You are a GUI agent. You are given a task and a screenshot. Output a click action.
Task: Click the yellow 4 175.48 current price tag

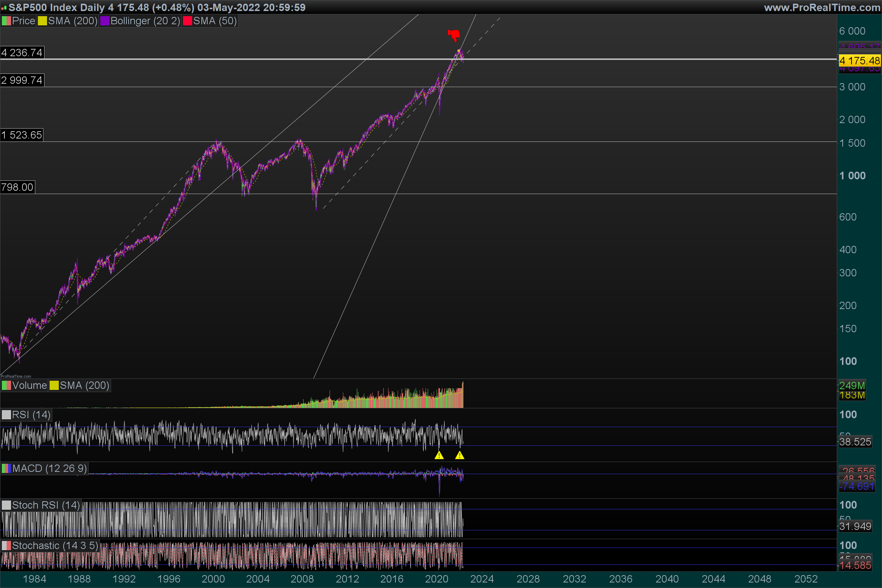click(x=860, y=60)
